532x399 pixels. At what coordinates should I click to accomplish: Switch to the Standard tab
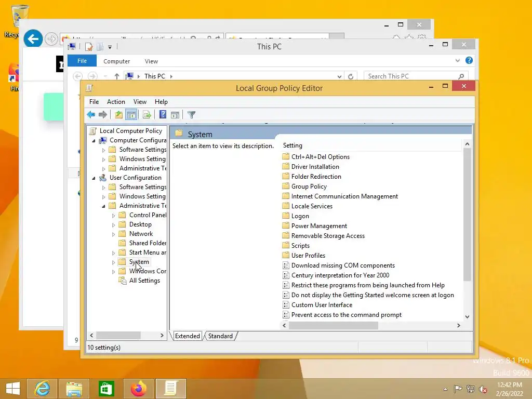(220, 336)
